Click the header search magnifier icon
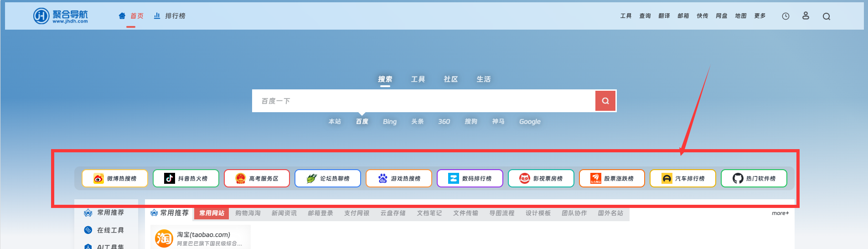The image size is (868, 249). pyautogui.click(x=827, y=16)
